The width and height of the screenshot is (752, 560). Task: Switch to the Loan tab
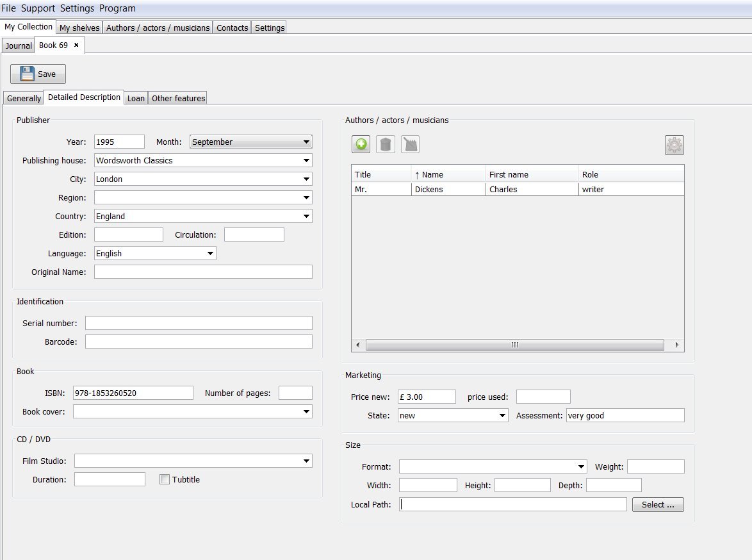tap(136, 98)
